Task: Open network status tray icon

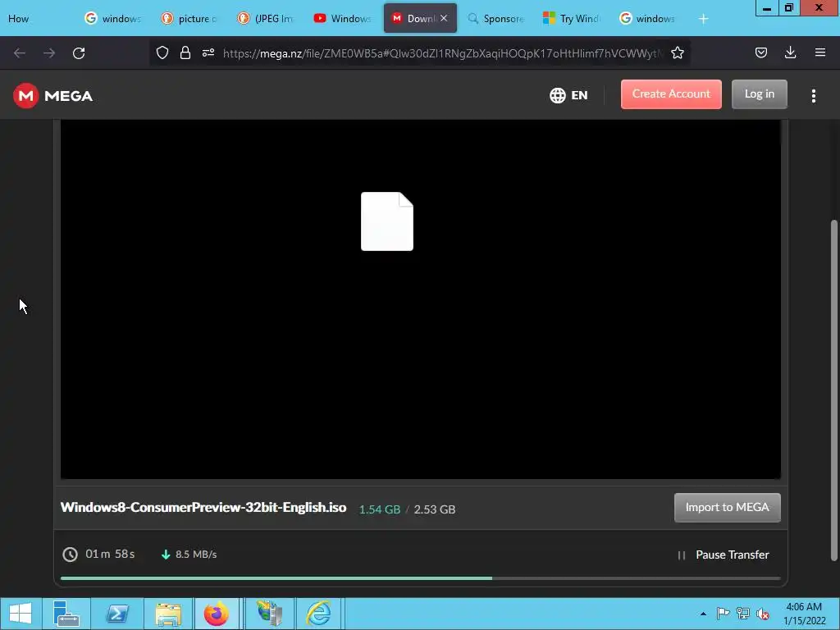Action: tap(743, 614)
